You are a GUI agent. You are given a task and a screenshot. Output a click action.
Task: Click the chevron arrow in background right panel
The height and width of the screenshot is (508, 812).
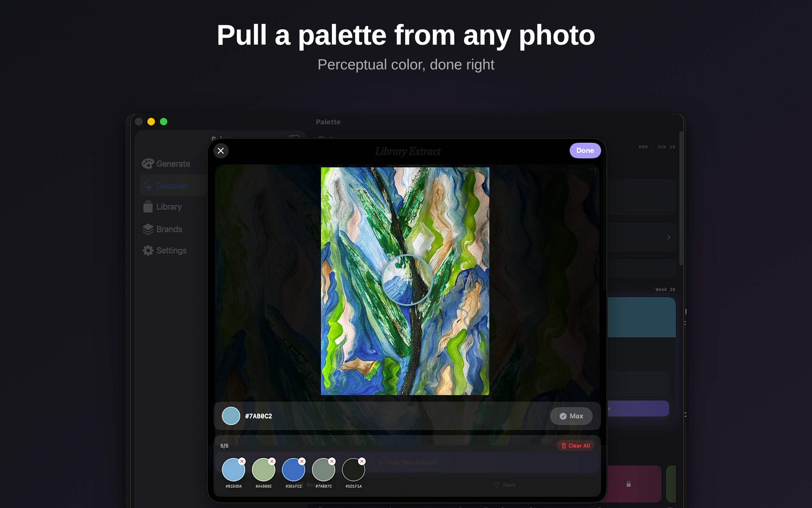(668, 237)
